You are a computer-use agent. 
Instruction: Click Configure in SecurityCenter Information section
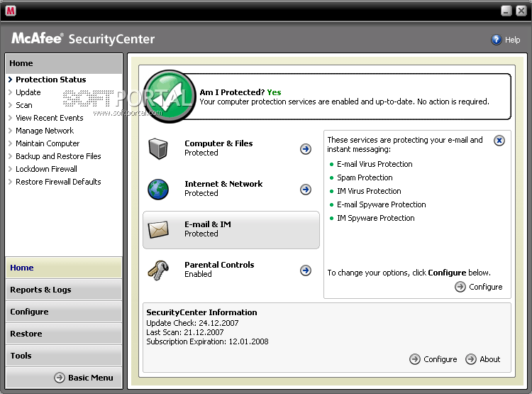point(433,359)
